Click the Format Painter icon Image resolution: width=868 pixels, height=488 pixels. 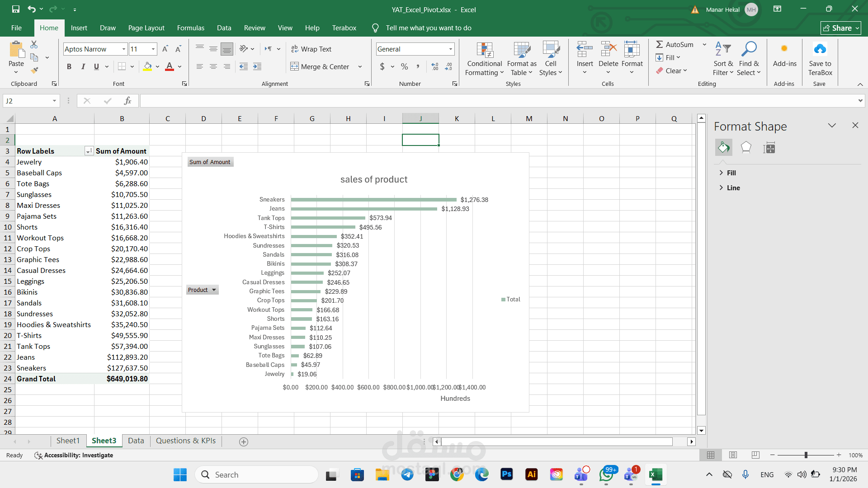pyautogui.click(x=34, y=70)
